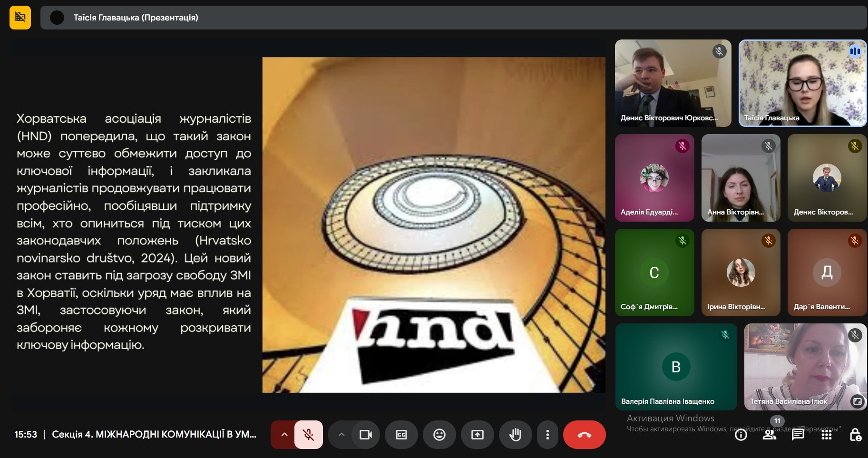Raise your hand
The height and width of the screenshot is (458, 868).
point(515,435)
